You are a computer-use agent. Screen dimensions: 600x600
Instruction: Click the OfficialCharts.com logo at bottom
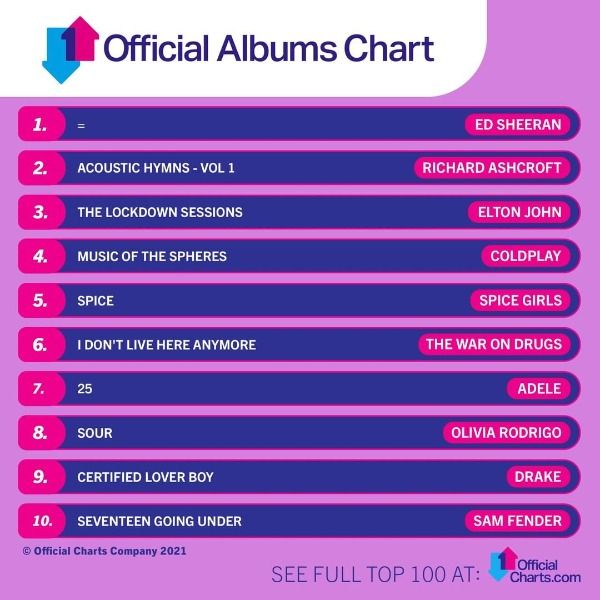[535, 565]
